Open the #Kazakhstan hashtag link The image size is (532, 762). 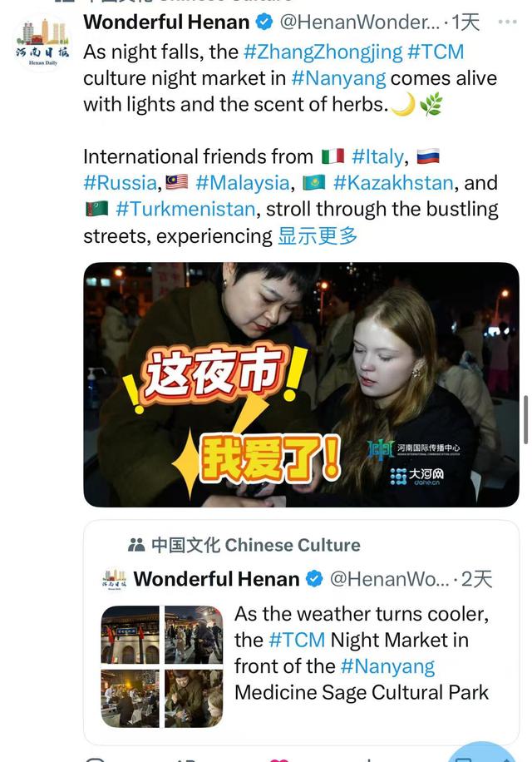(393, 183)
